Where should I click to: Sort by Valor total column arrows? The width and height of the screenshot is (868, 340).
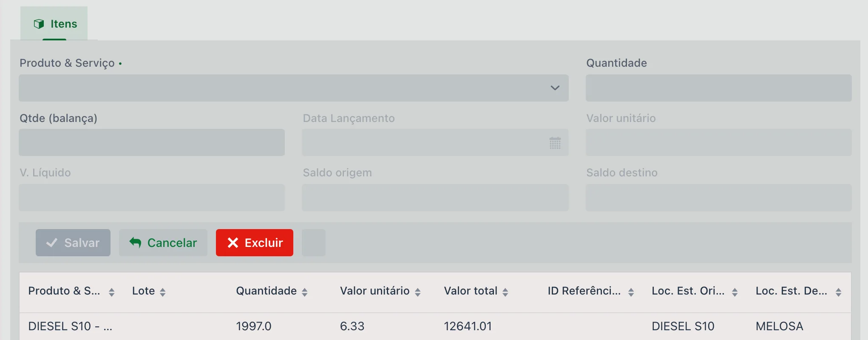click(x=505, y=292)
